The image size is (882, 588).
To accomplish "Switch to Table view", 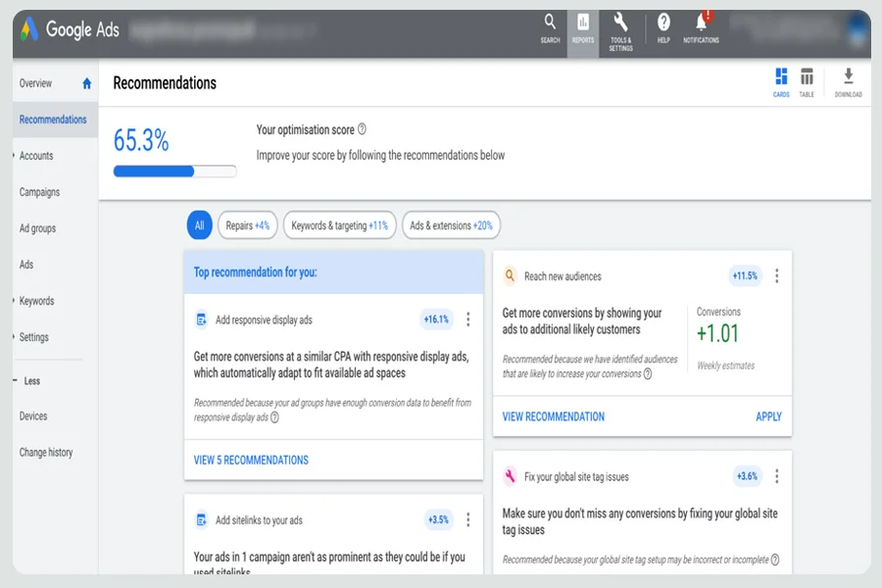I will click(x=807, y=82).
